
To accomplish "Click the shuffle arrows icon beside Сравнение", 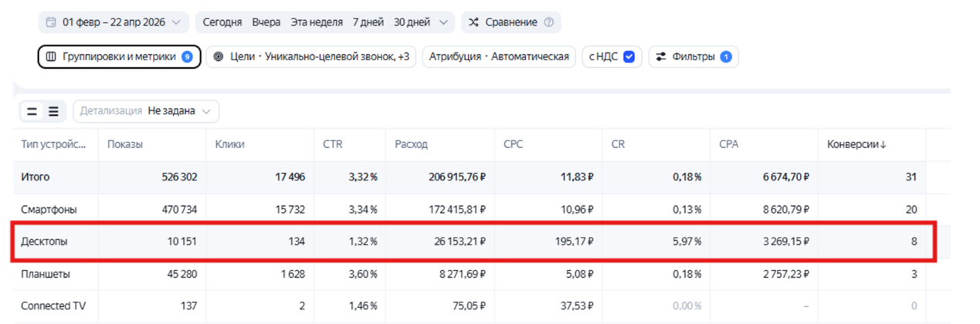I will [x=474, y=22].
